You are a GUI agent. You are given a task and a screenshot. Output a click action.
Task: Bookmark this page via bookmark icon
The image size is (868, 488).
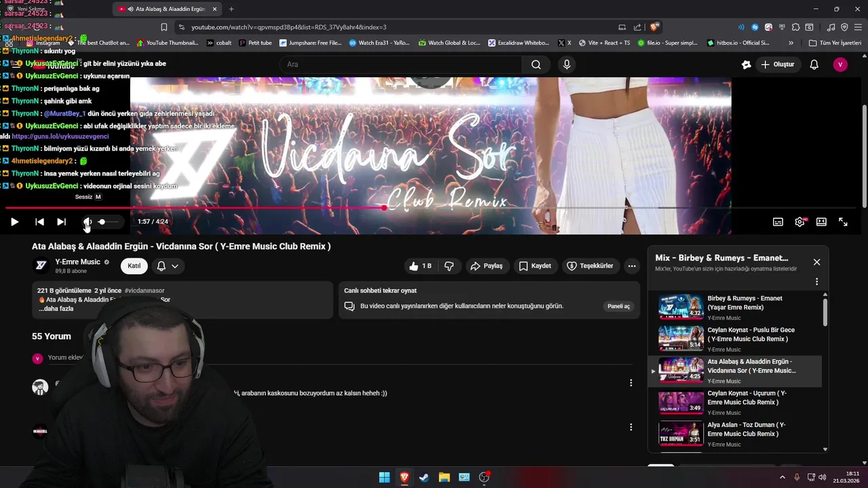click(163, 27)
